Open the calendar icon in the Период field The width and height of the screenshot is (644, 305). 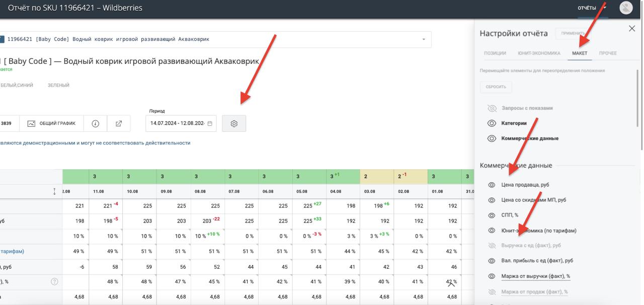click(x=210, y=124)
